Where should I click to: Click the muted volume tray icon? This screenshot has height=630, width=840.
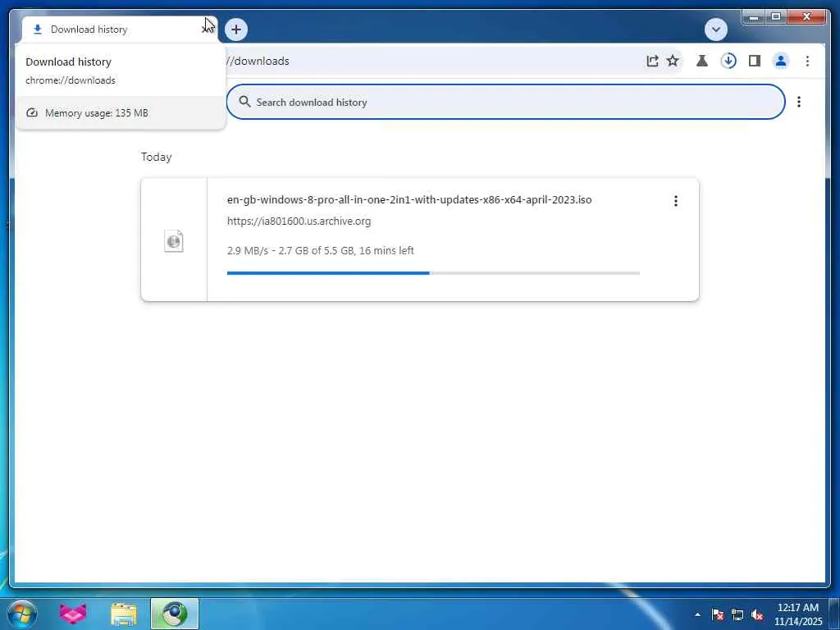tap(757, 614)
